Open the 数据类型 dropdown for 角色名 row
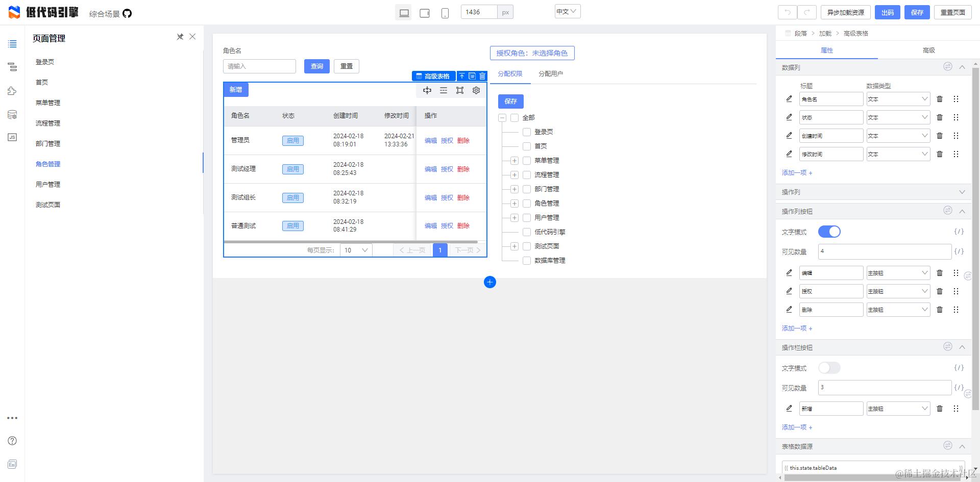 point(898,99)
